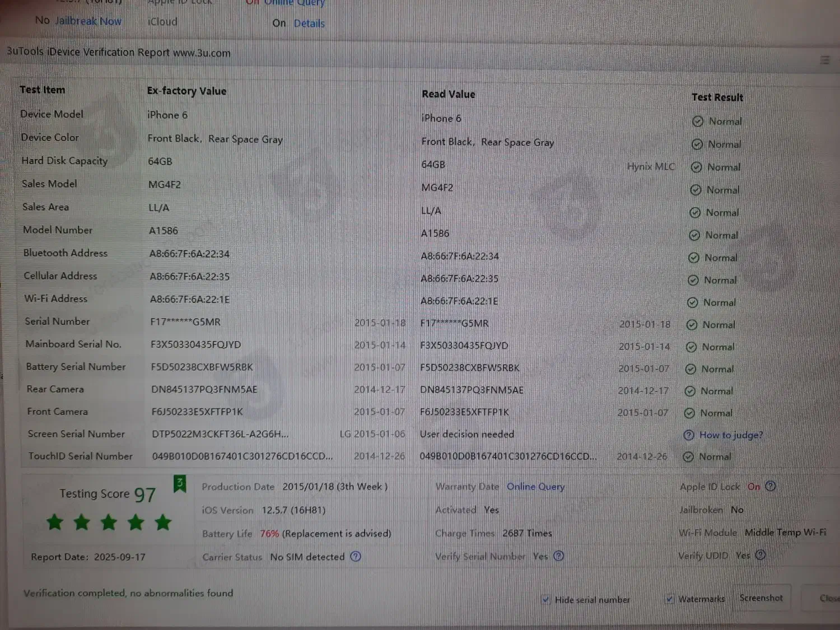Click the 'Ex-factory Value' column header
Image resolution: width=840 pixels, height=630 pixels.
point(186,91)
